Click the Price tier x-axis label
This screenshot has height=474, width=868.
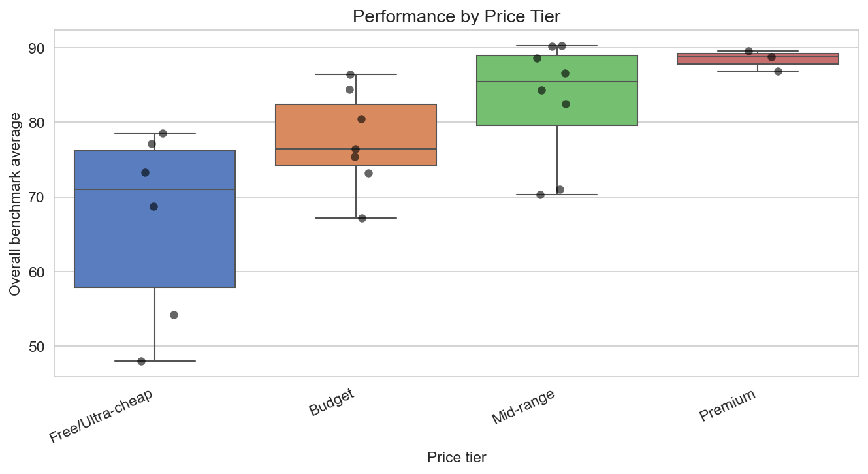click(x=457, y=457)
